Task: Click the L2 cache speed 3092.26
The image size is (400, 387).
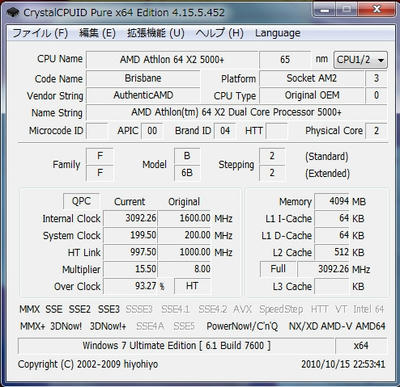Action: tap(324, 269)
